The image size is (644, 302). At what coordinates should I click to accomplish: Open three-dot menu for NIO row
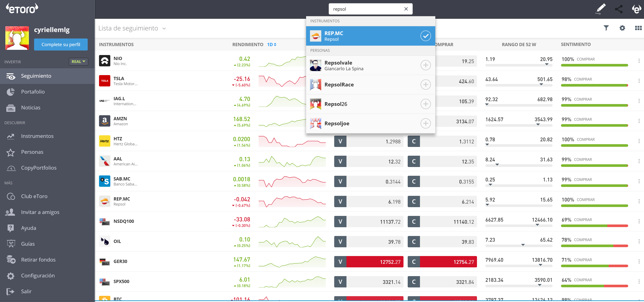point(639,61)
